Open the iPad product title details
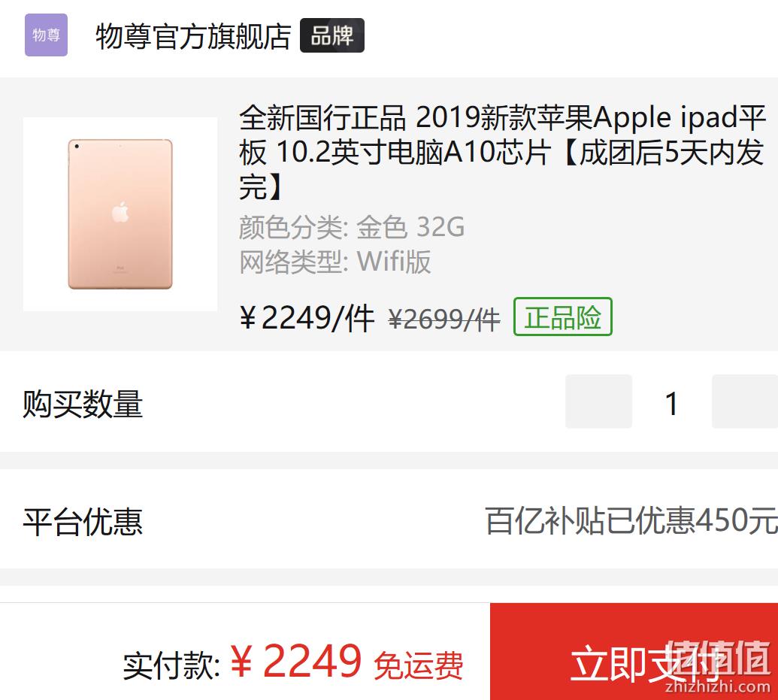Viewport: 778px width, 700px height. click(x=502, y=152)
